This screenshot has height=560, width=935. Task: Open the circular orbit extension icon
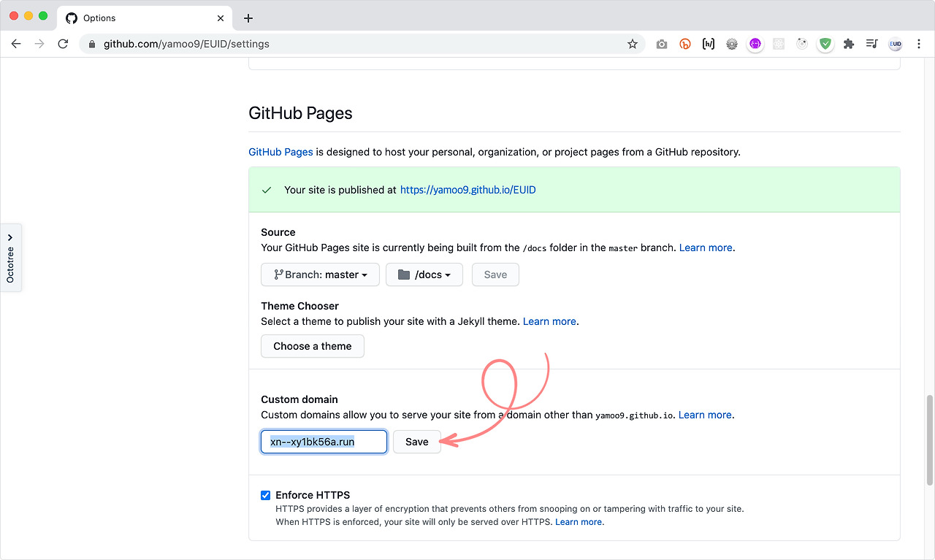(x=802, y=44)
